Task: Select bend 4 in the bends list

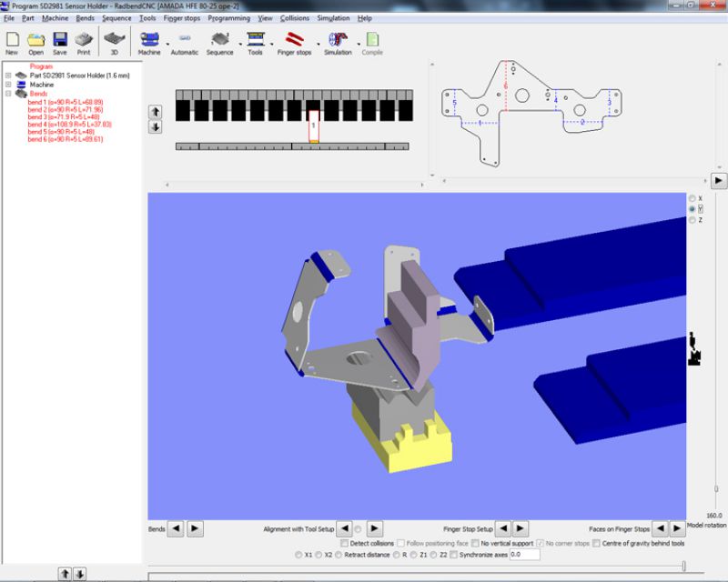Action: pos(68,125)
